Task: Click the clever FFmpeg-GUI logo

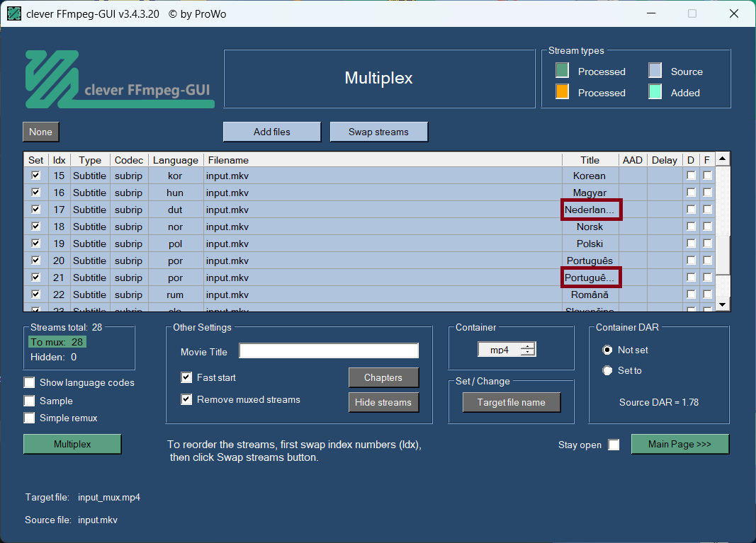Action: [x=119, y=79]
